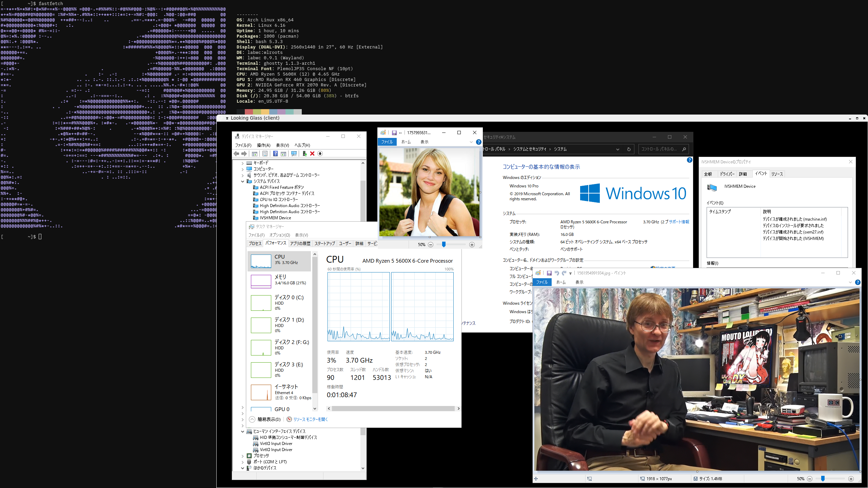868x488 pixels.
Task: Click システムとセキュリティ breadcrumb in System window
Action: (x=530, y=149)
